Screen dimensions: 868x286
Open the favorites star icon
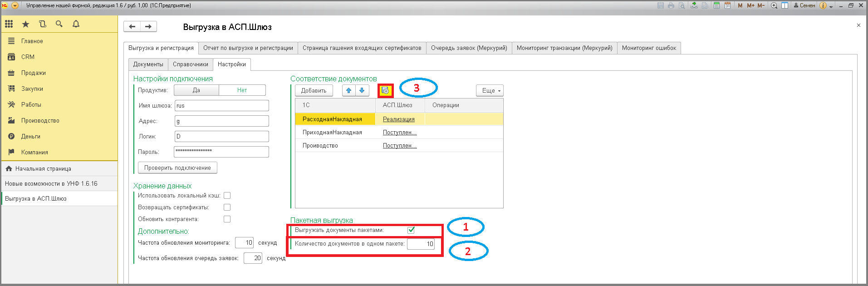click(25, 24)
